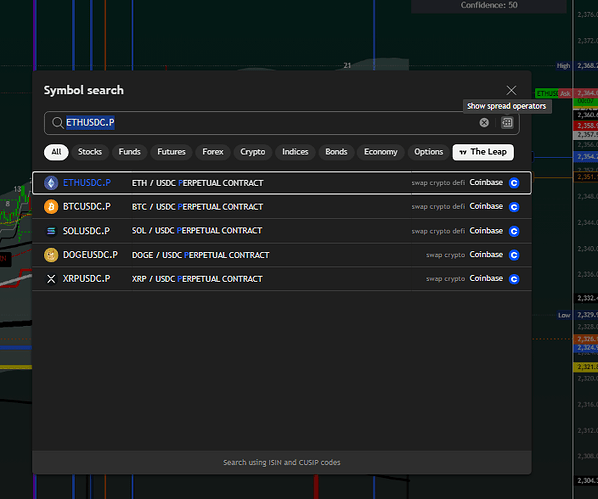Select the DOGE / USDC PERPETUAL CONTRACT result
Image resolution: width=598 pixels, height=499 pixels.
tap(282, 255)
